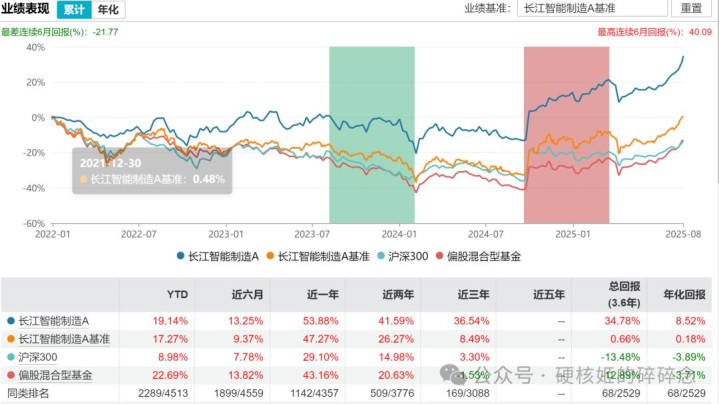Click the 2021-12-30 chart tooltip
The image size is (719, 404).
(x=151, y=169)
